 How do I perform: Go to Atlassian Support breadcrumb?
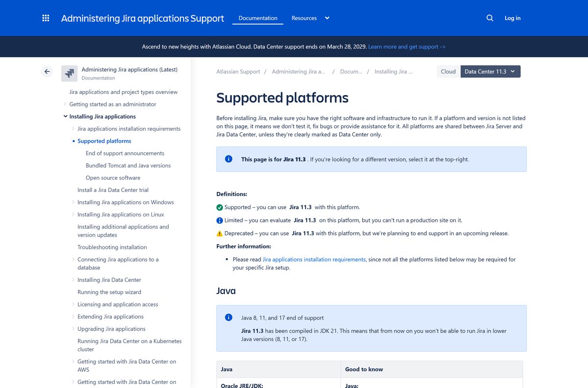tap(238, 72)
